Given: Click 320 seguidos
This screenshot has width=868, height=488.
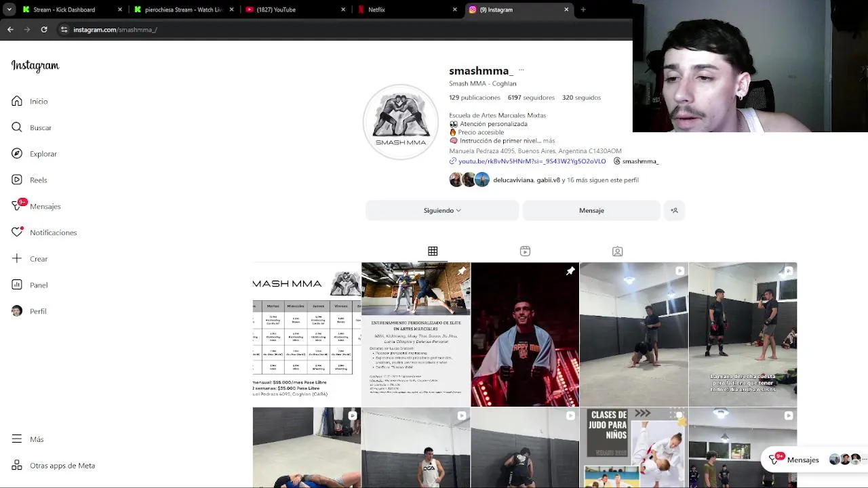Looking at the screenshot, I should [581, 98].
